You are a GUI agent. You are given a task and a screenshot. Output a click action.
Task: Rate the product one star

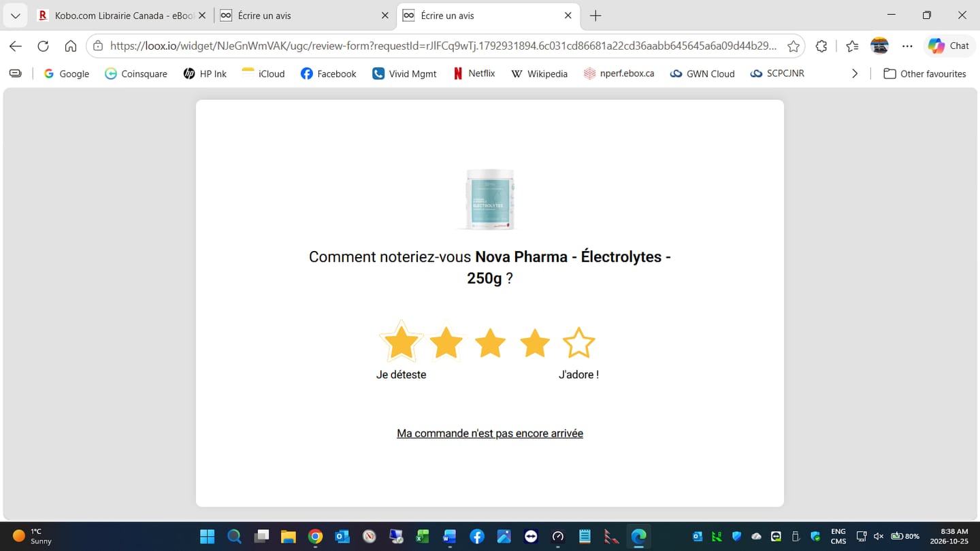click(402, 342)
